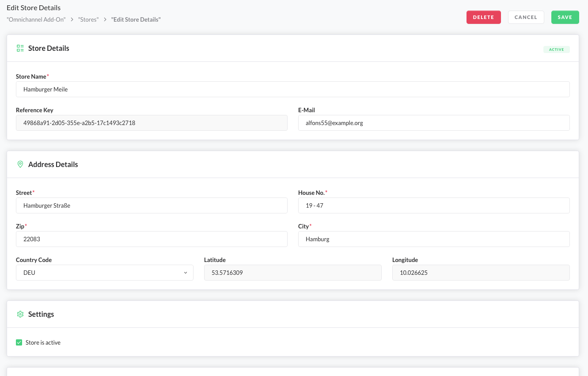Uncheck the Store is active checkbox
588x376 pixels.
(x=19, y=342)
